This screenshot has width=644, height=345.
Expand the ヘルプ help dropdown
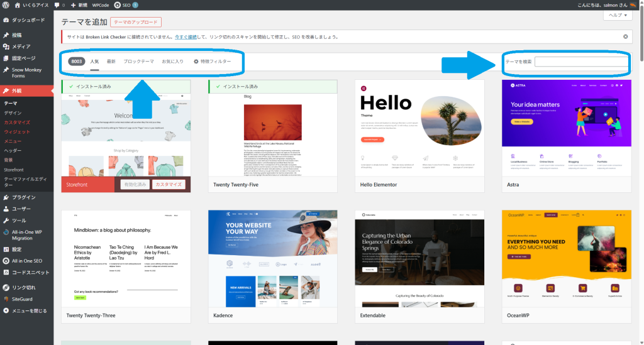pyautogui.click(x=617, y=15)
